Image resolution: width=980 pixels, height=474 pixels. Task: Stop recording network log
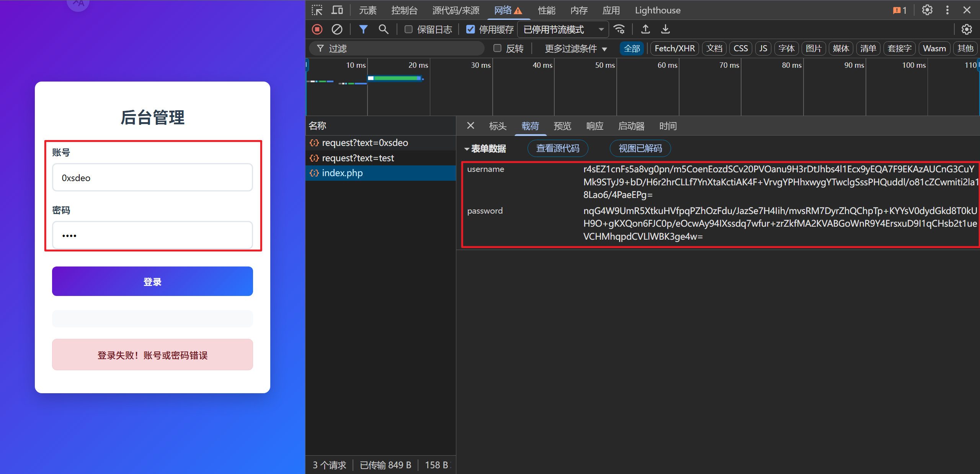(317, 29)
